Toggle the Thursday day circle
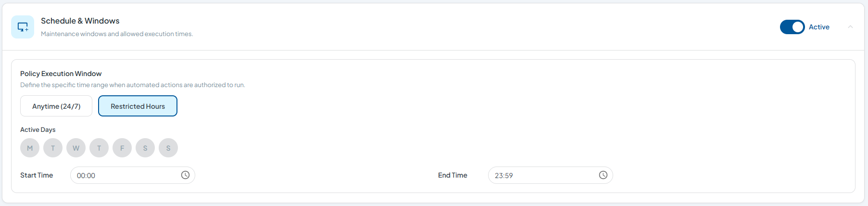This screenshot has width=868, height=206. click(99, 148)
